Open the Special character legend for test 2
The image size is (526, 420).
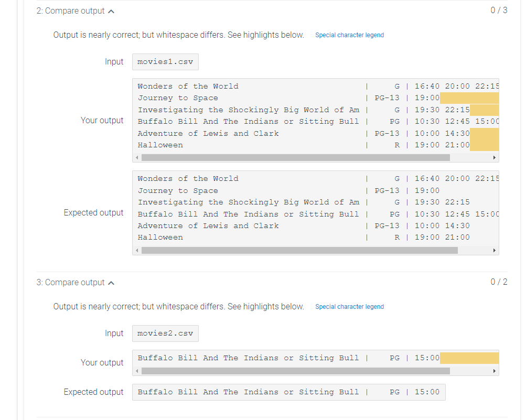(349, 35)
